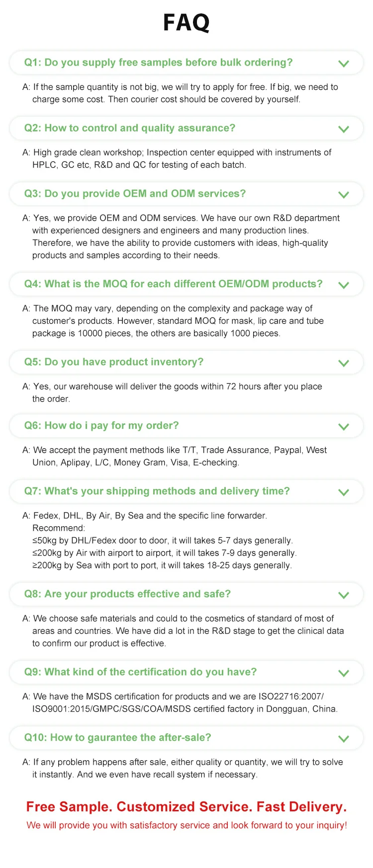Click the Q8 effective and safe chevron
373x868 pixels.
tap(343, 595)
